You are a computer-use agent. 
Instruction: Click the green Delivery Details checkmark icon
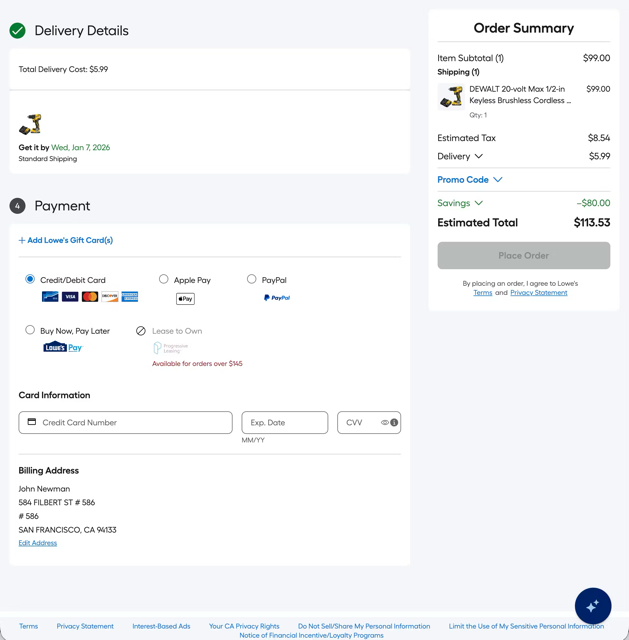click(x=18, y=31)
